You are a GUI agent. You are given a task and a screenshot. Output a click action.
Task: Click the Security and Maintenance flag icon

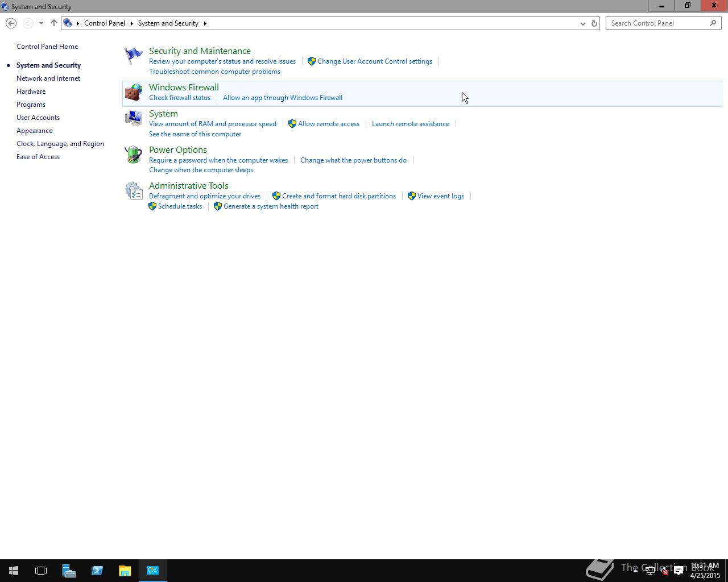[x=133, y=56]
